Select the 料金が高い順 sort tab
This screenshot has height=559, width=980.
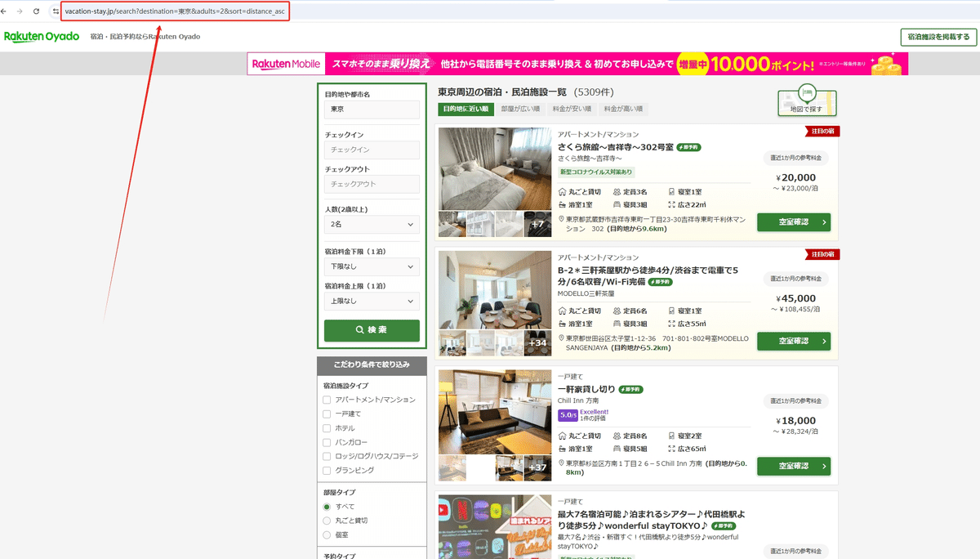pos(623,109)
